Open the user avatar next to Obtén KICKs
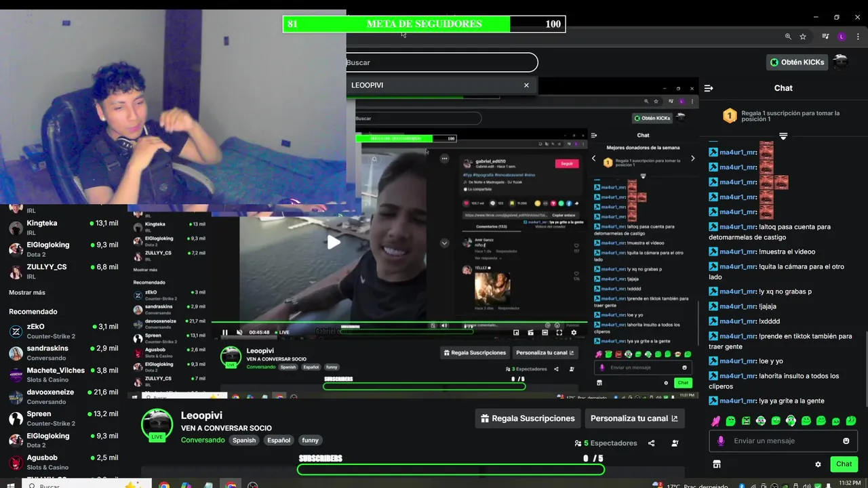This screenshot has width=868, height=488. (841, 62)
